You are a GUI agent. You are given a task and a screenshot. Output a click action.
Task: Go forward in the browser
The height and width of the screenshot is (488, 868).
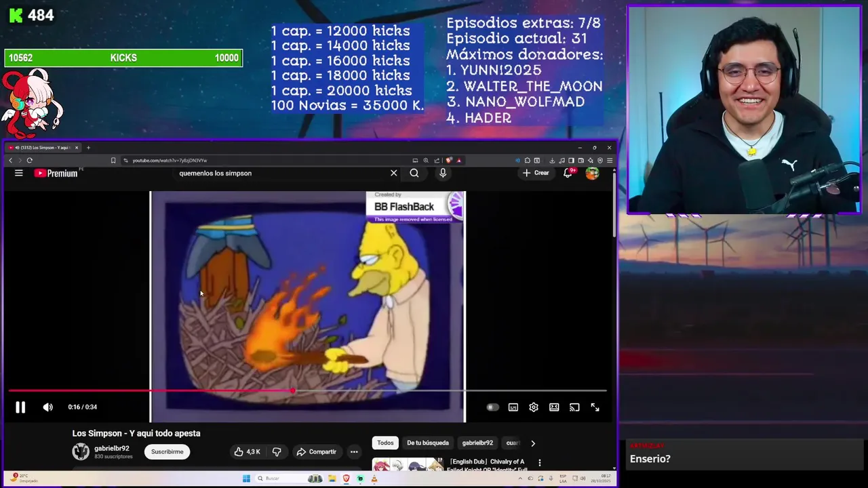click(20, 161)
